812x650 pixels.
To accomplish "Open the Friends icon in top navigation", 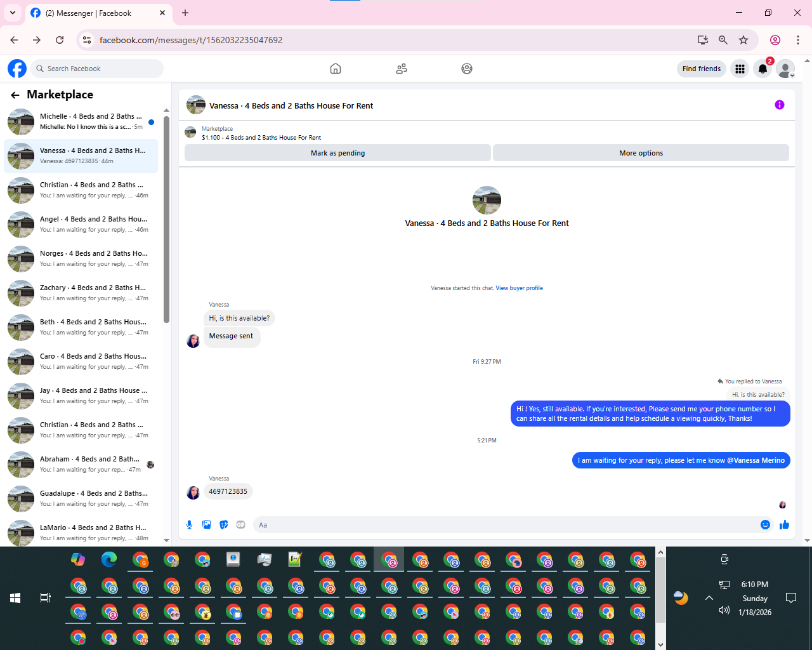I will 402,69.
